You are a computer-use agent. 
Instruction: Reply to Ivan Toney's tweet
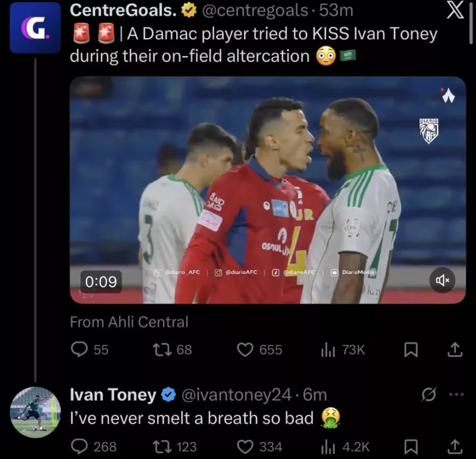tap(80, 446)
